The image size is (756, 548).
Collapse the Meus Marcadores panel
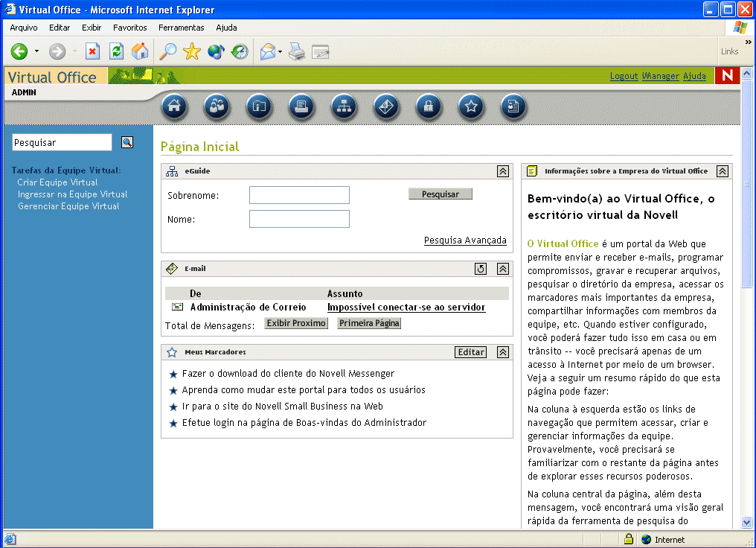(x=503, y=352)
